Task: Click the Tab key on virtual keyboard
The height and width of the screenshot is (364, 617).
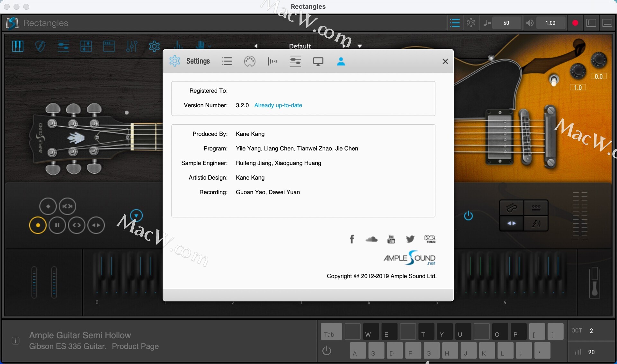Action: click(331, 332)
